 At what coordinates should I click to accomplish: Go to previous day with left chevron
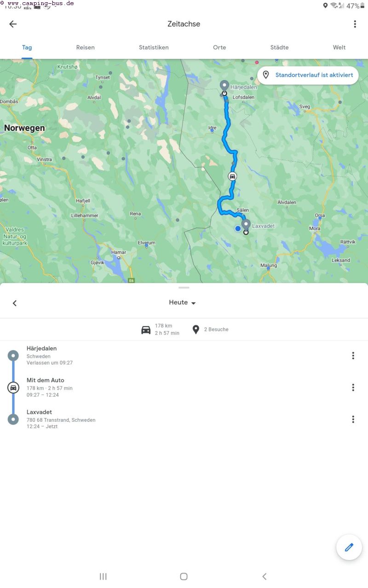(15, 303)
